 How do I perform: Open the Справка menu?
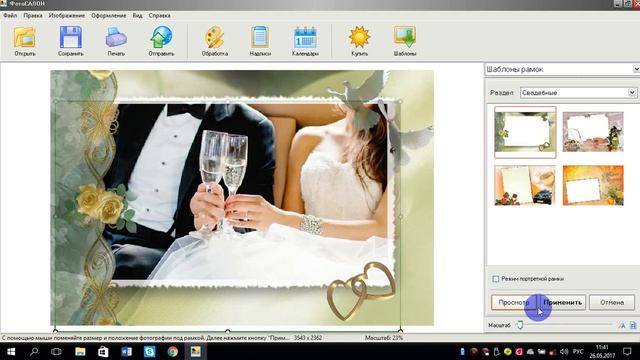tap(159, 16)
